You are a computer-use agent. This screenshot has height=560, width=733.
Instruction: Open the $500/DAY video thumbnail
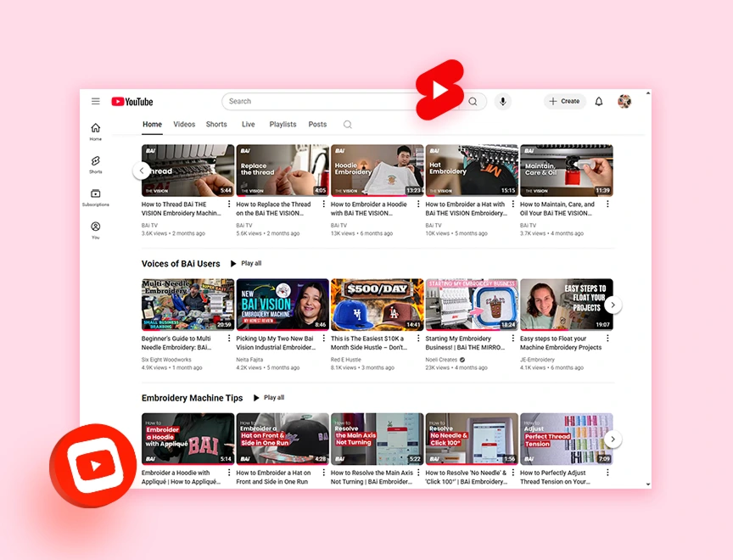(378, 305)
